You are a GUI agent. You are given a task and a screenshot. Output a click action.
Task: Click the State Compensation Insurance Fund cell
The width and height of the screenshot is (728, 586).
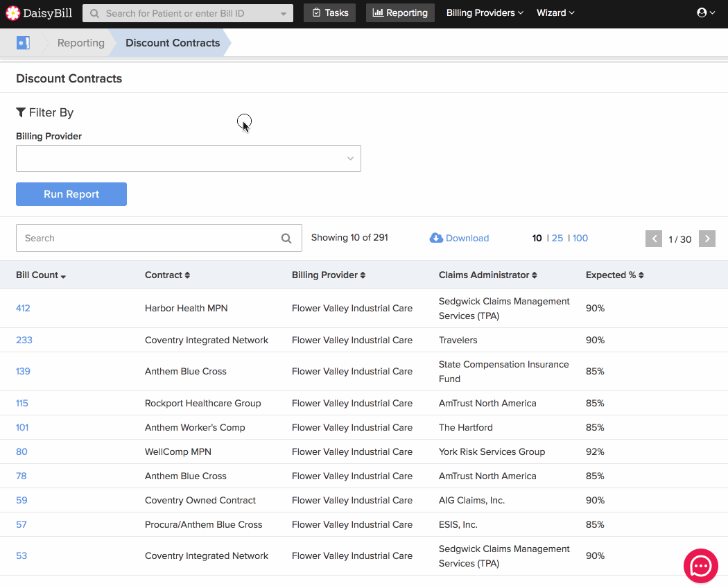504,372
